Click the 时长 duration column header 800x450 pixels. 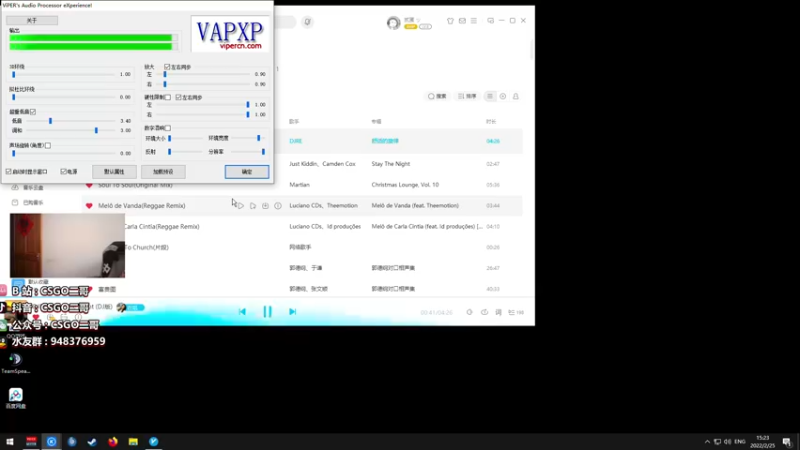tap(491, 121)
